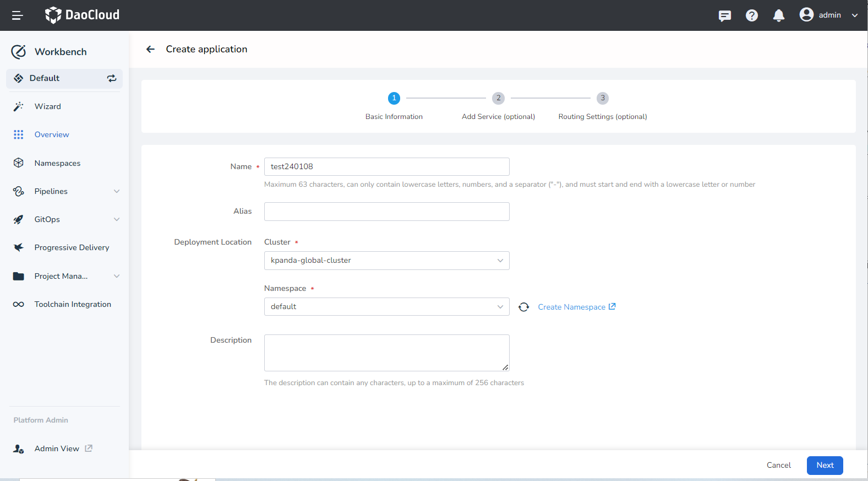Viewport: 868px width, 481px height.
Task: Click the Description text area
Action: tap(386, 353)
